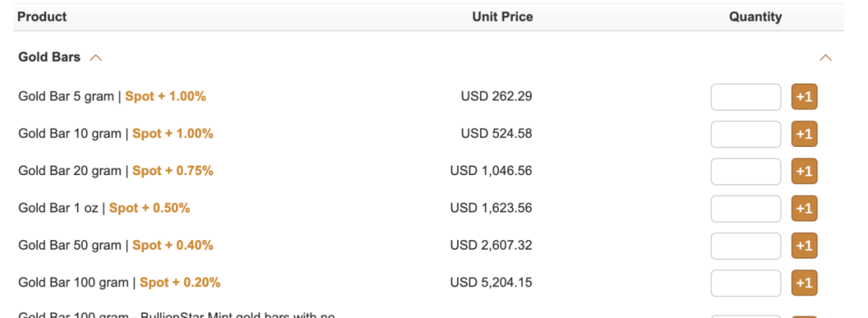The image size is (868, 318).
Task: Add one Gold Bar 100 gram with +1
Action: (x=805, y=283)
